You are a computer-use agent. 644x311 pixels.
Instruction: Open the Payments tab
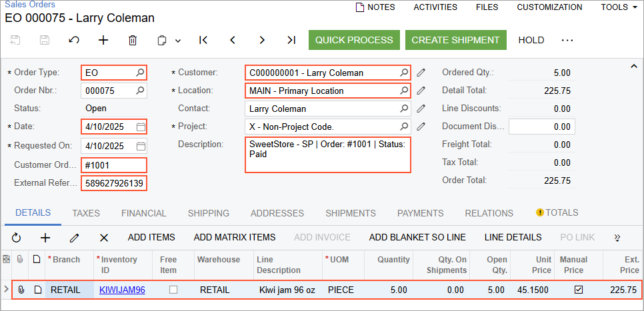point(420,213)
